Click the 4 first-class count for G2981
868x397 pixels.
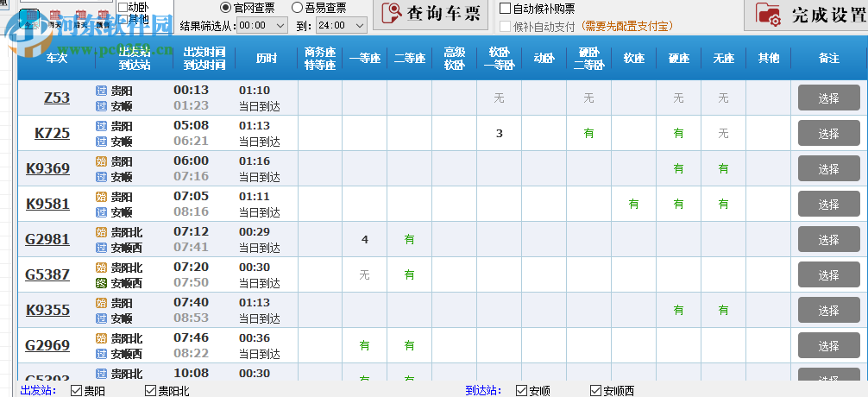(x=365, y=240)
